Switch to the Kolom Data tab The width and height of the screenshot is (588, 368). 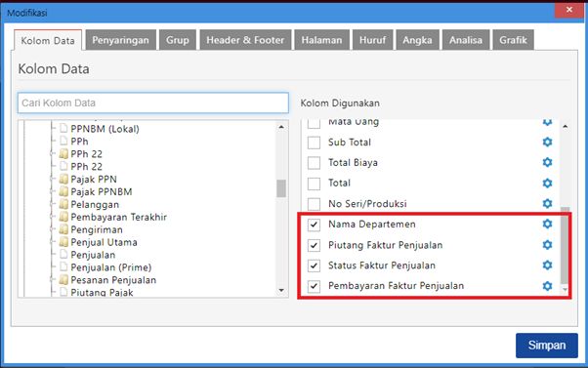(48, 40)
